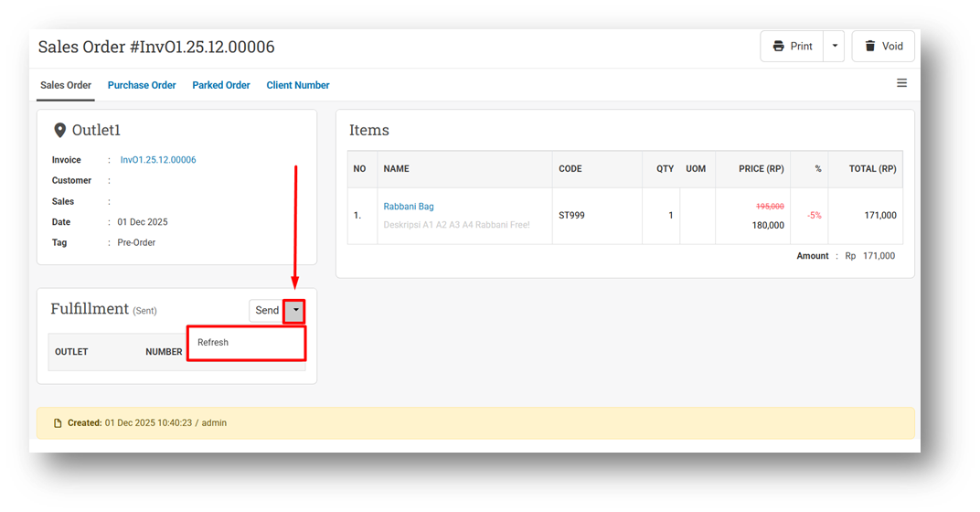
Task: Open the Print options dropdown arrow
Action: point(835,47)
